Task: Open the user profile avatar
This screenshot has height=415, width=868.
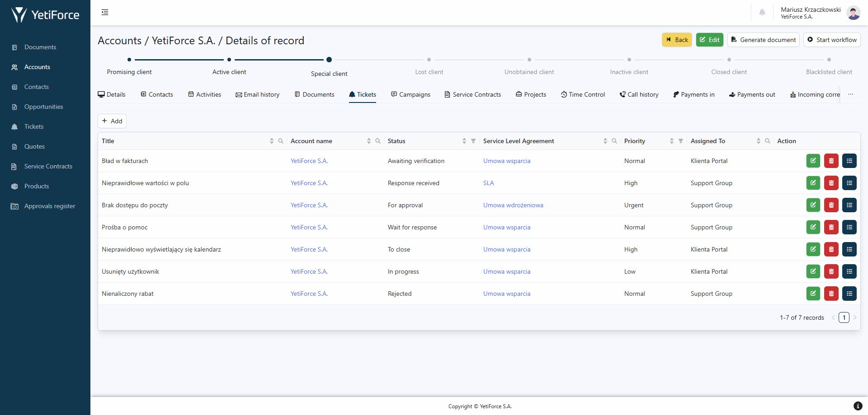Action: 854,13
